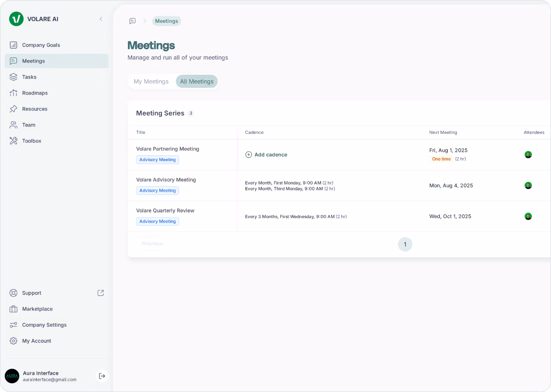Click the Roadmaps icon
This screenshot has width=551, height=392.
pos(13,93)
